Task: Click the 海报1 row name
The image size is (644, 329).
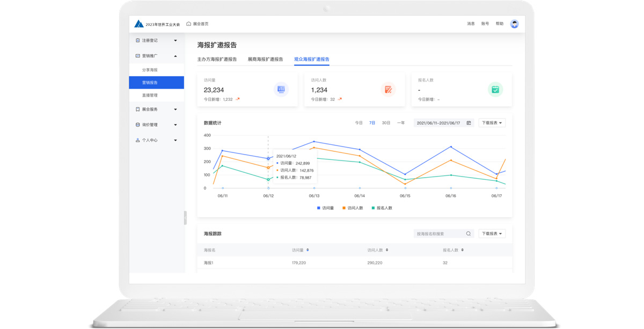Action: [209, 263]
